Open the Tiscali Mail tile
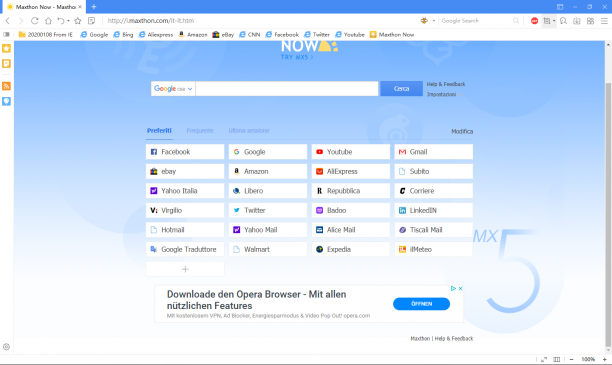612x365 pixels. (434, 230)
